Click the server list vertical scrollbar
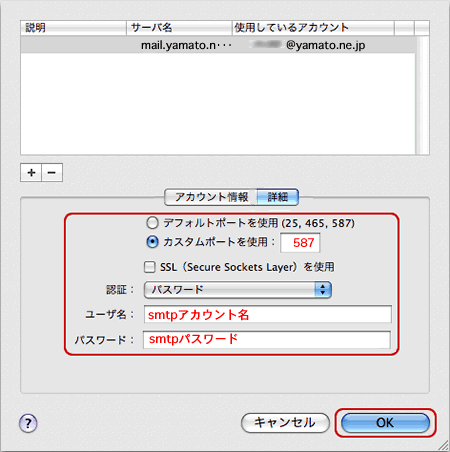The width and height of the screenshot is (450, 452). tap(422, 95)
